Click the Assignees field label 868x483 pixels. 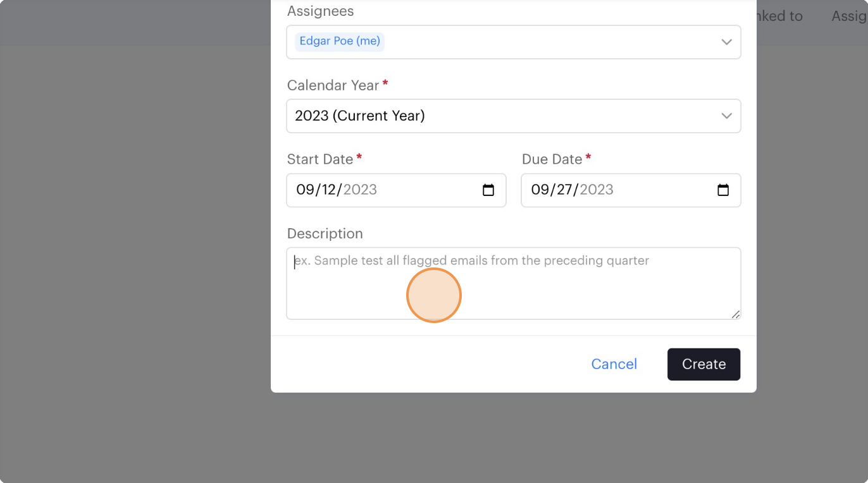point(320,11)
